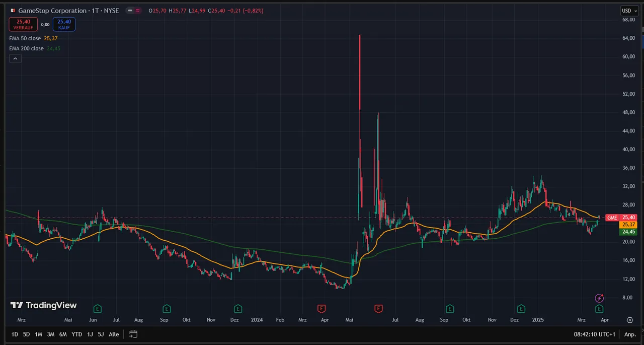Collapse the indicator legend with chevron button
This screenshot has width=644, height=345.
(x=15, y=59)
